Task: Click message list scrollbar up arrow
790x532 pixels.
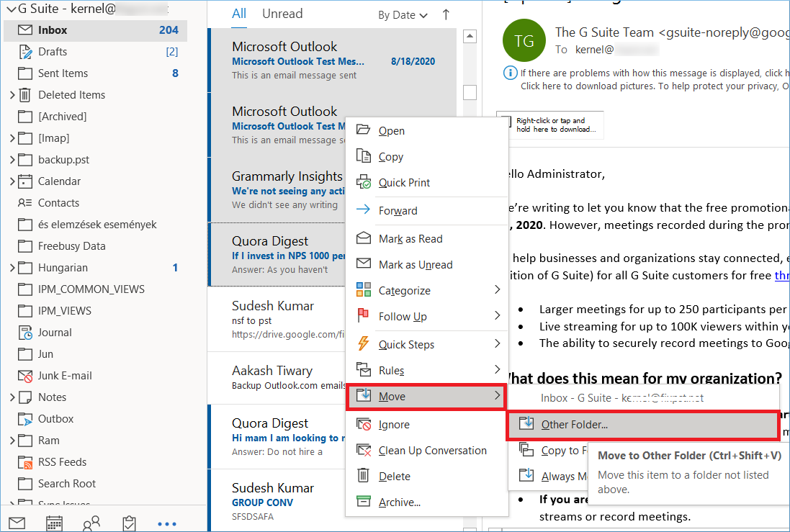Action: pos(470,36)
